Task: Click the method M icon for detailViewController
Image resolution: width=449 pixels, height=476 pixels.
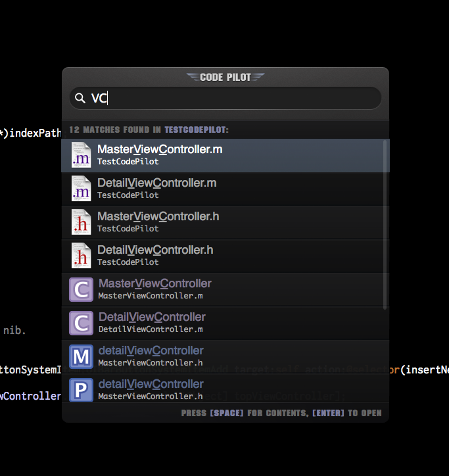Action: 81,356
